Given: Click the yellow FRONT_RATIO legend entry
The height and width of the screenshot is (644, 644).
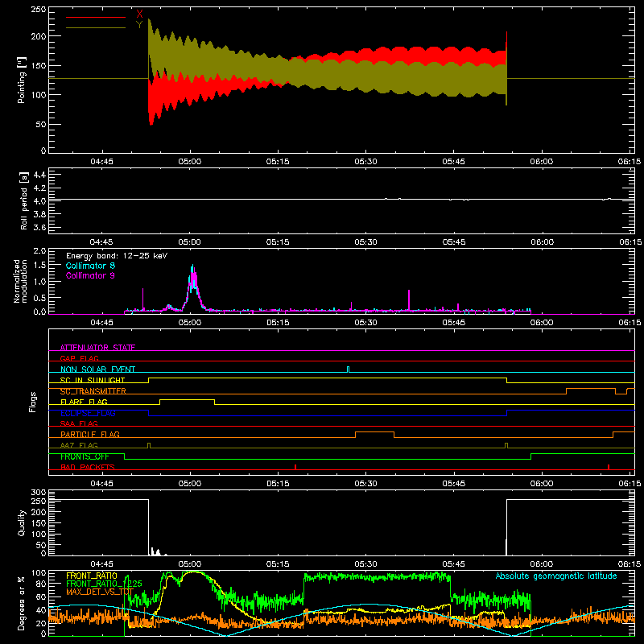Looking at the screenshot, I should tap(92, 576).
